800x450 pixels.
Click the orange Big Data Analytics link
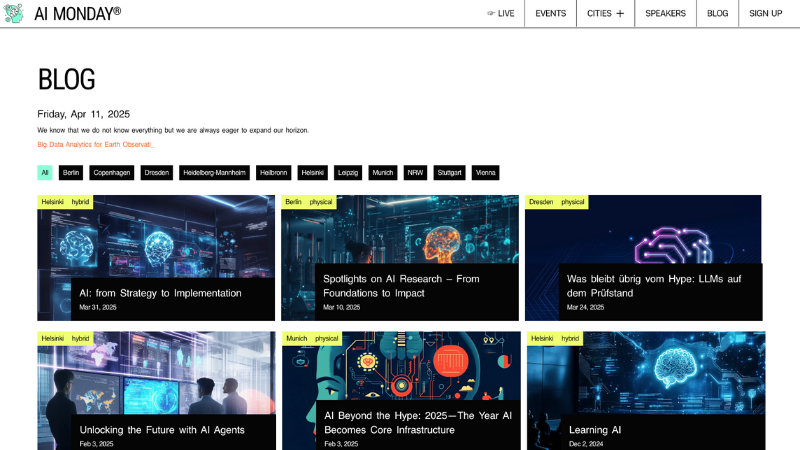pos(95,145)
